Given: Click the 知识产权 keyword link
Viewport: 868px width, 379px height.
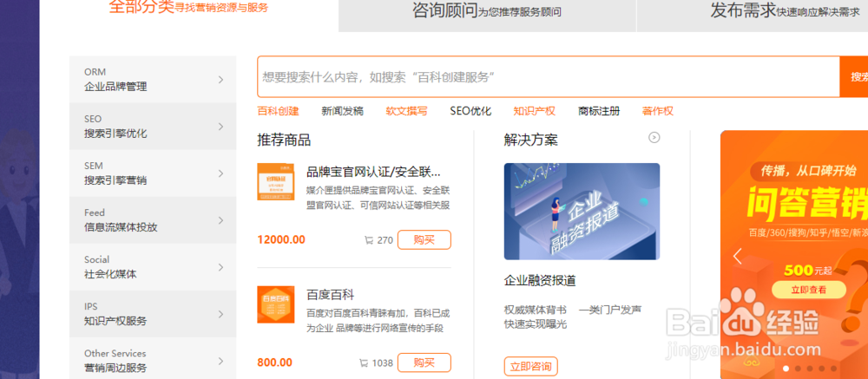Looking at the screenshot, I should click(x=534, y=111).
